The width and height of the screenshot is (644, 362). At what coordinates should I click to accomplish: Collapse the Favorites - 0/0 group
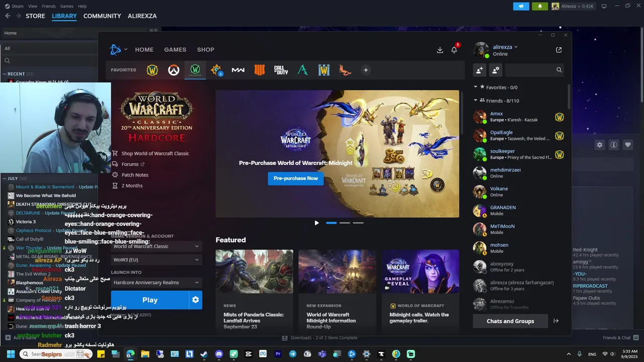pyautogui.click(x=475, y=87)
